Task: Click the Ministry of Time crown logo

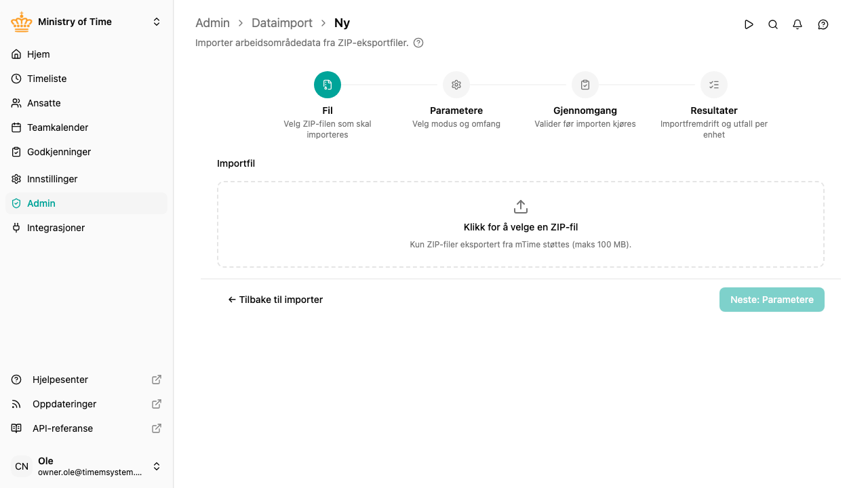Action: (x=22, y=22)
